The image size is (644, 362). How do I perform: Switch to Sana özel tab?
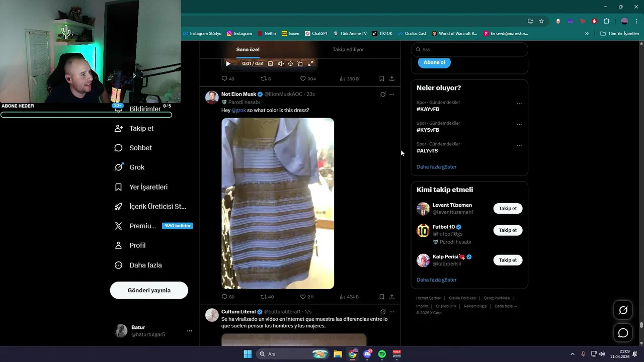point(248,50)
